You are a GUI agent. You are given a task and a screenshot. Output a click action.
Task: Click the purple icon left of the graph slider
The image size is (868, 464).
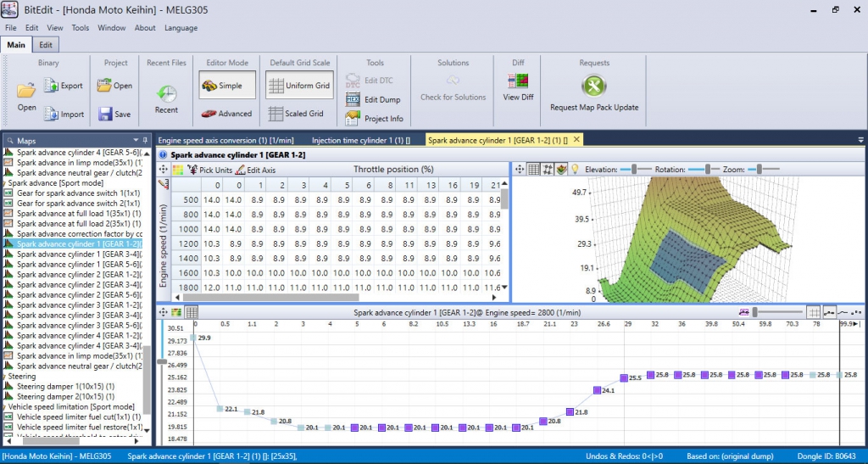click(743, 312)
